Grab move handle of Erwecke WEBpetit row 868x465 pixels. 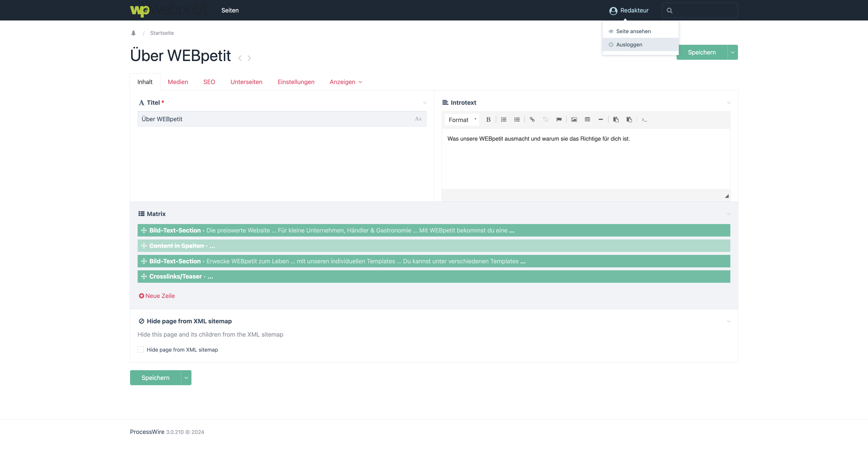point(144,261)
